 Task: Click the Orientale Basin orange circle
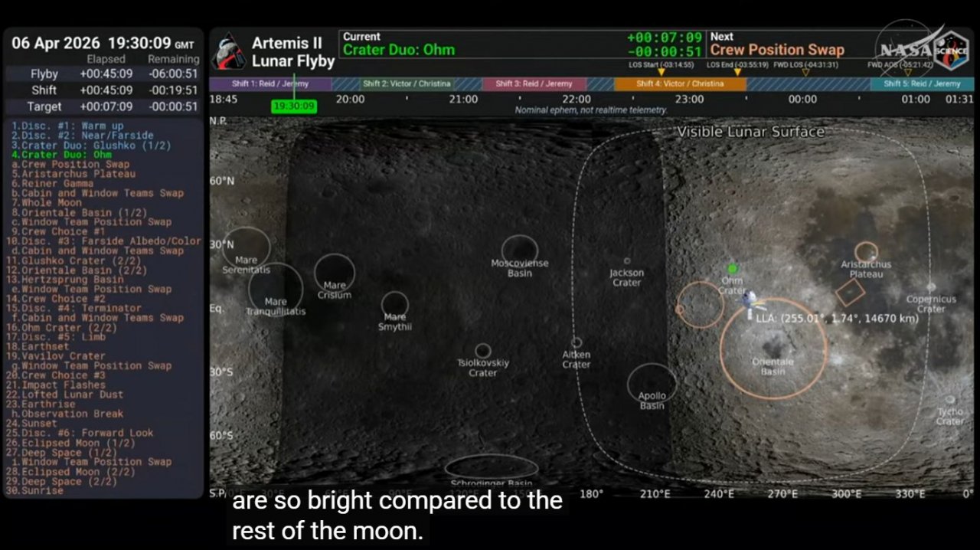(x=773, y=349)
